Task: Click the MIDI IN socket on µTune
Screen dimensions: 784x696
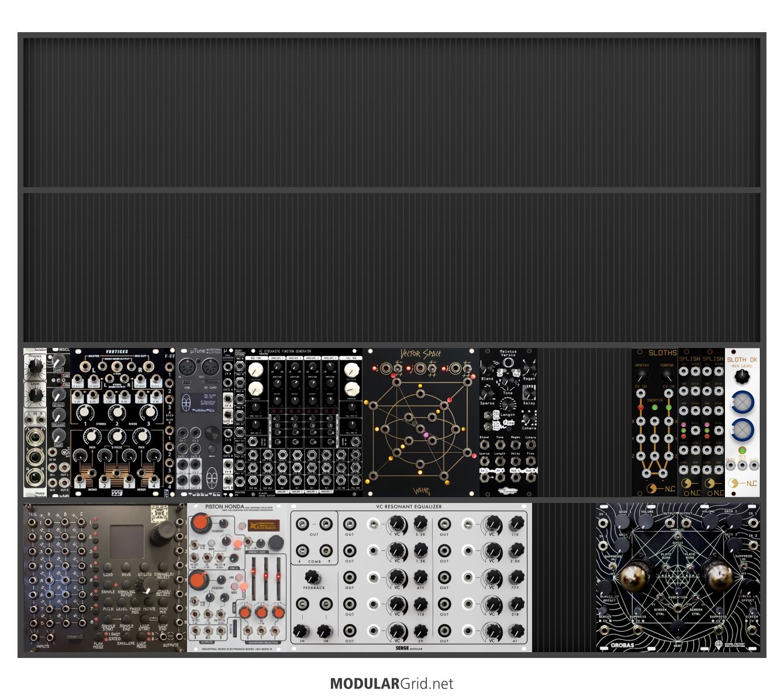Action: coord(186,367)
